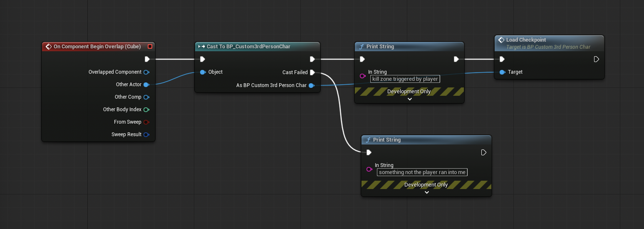Click the As BP Custom 3rd Person Char pin
The width and height of the screenshot is (644, 229).
tap(311, 85)
